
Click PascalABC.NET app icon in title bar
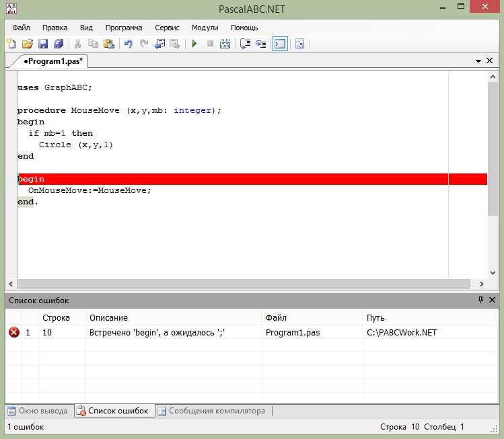click(x=11, y=8)
